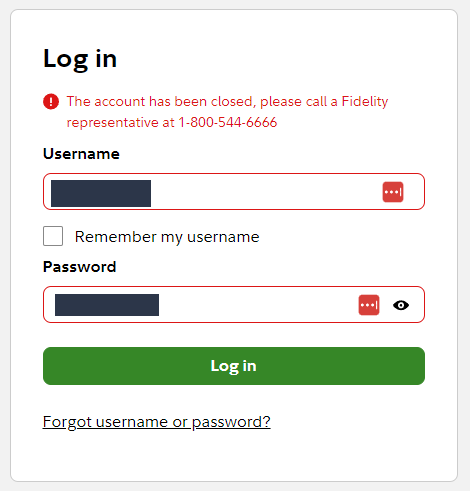Submit with the green Log in button
Image resolution: width=470 pixels, height=491 pixels.
[234, 366]
